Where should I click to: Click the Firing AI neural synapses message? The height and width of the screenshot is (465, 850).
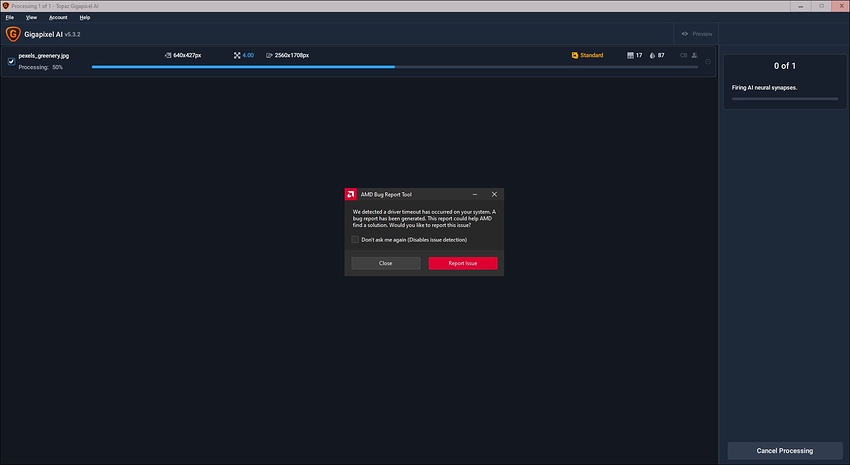coord(764,87)
